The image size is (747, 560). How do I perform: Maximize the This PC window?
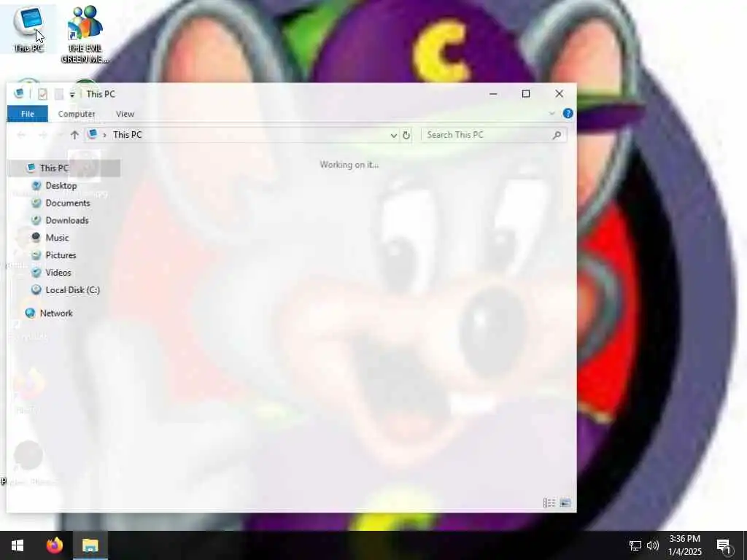click(526, 94)
